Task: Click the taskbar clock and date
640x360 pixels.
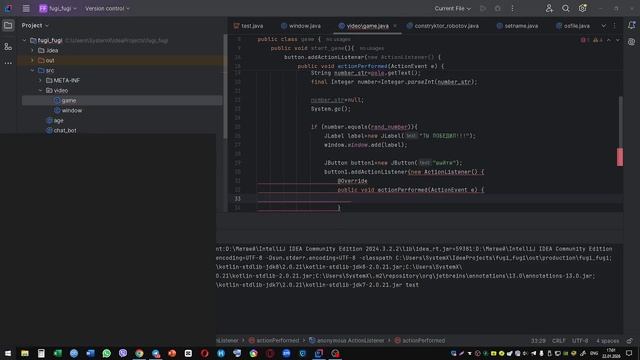Action: click(x=611, y=353)
